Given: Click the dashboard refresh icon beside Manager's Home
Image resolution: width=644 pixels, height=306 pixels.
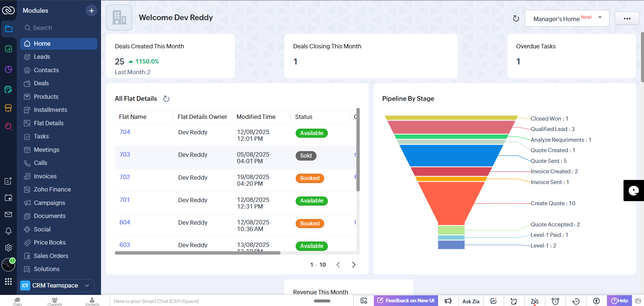Looking at the screenshot, I should tap(516, 19).
